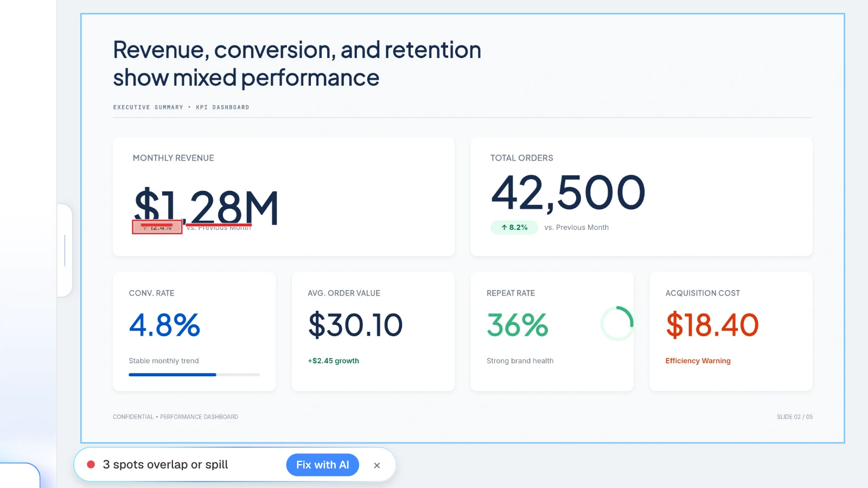
Task: Click the $1.28M revenue value
Action: click(x=206, y=207)
